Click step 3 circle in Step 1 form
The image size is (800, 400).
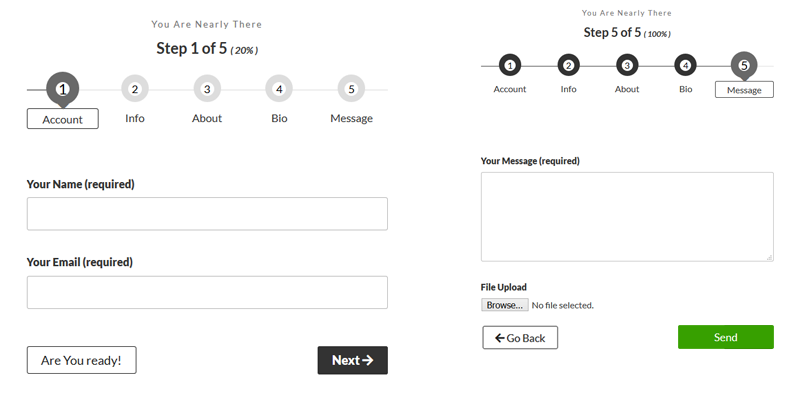[207, 89]
